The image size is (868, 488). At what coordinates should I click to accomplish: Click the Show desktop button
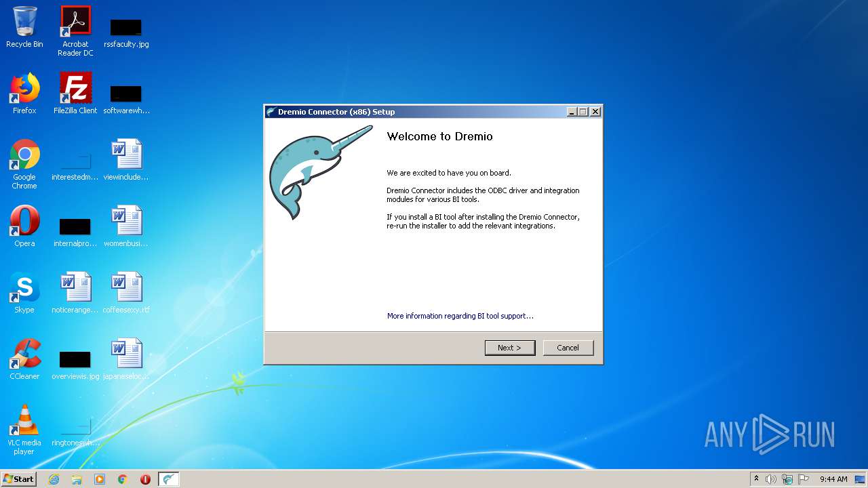pos(861,479)
